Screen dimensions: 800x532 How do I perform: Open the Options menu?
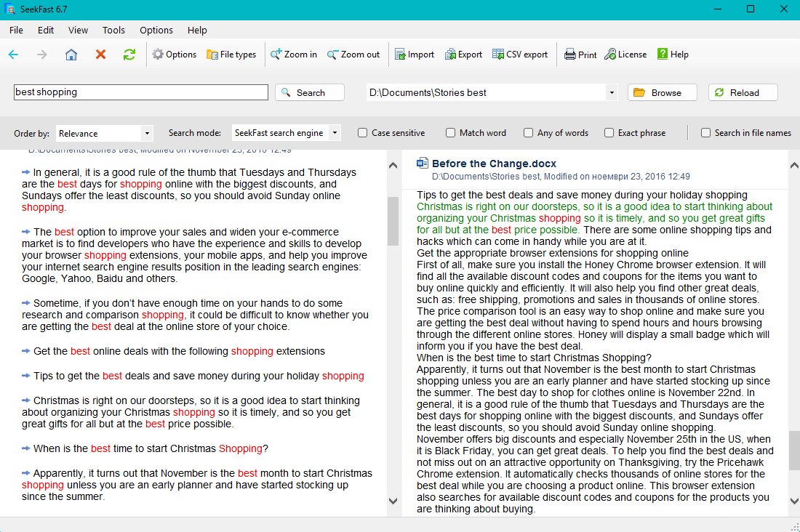[156, 30]
